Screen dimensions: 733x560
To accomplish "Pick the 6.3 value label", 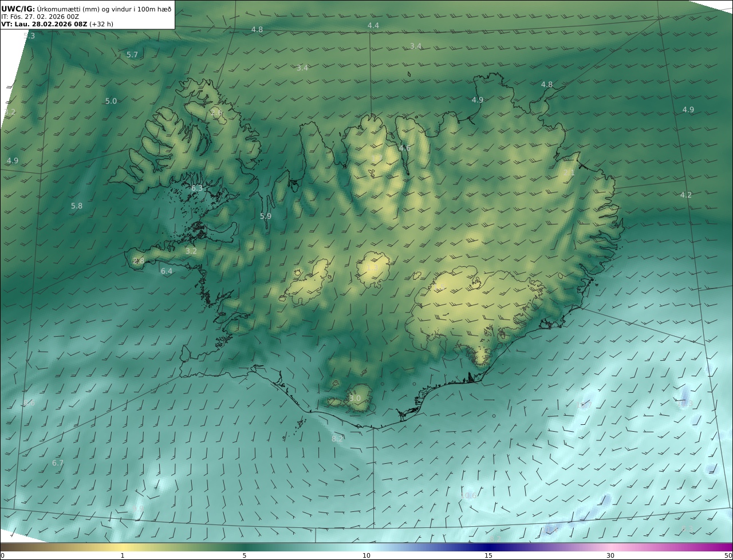I will (x=197, y=188).
